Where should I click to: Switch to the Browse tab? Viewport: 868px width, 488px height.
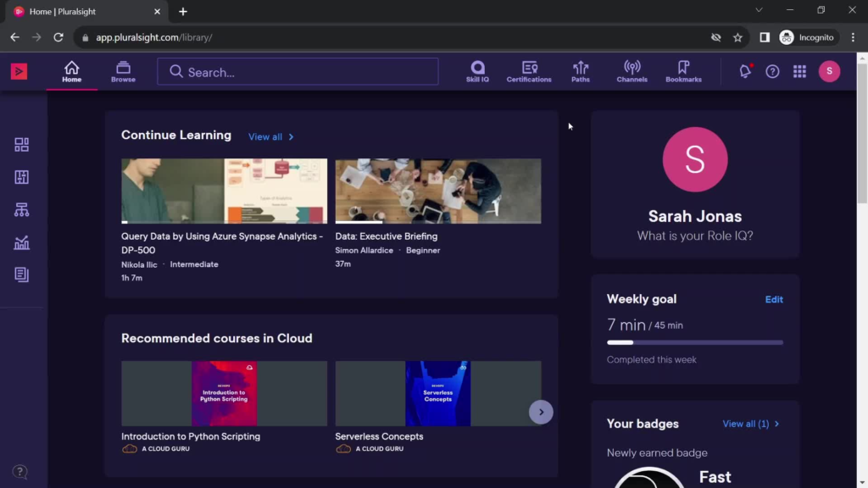click(123, 72)
